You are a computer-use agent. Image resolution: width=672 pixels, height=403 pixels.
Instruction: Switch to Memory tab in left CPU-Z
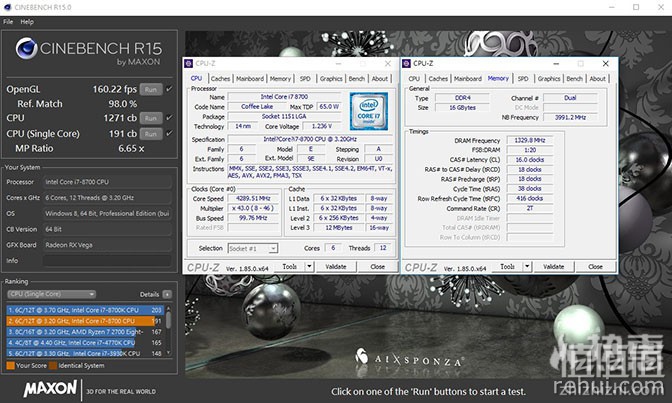point(280,78)
